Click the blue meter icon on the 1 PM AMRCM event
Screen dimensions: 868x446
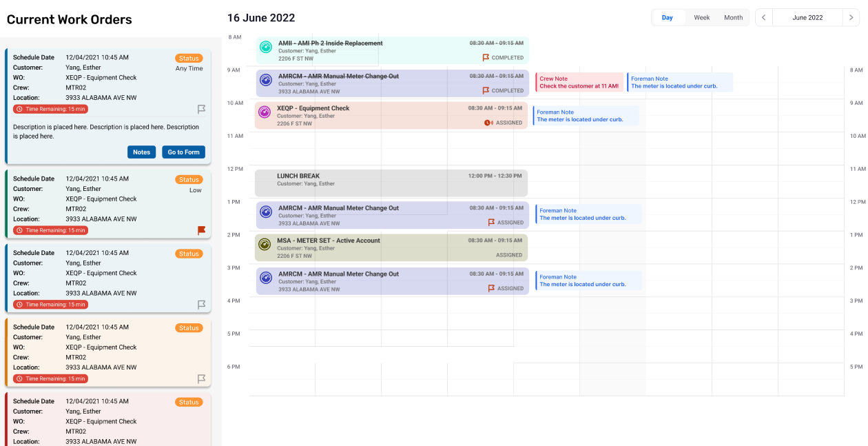(266, 212)
